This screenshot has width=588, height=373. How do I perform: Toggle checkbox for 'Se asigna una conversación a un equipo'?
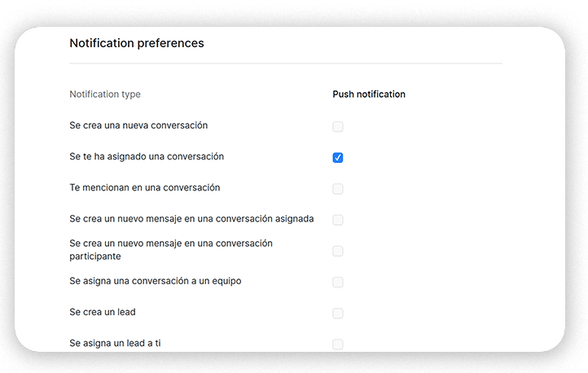coord(338,282)
